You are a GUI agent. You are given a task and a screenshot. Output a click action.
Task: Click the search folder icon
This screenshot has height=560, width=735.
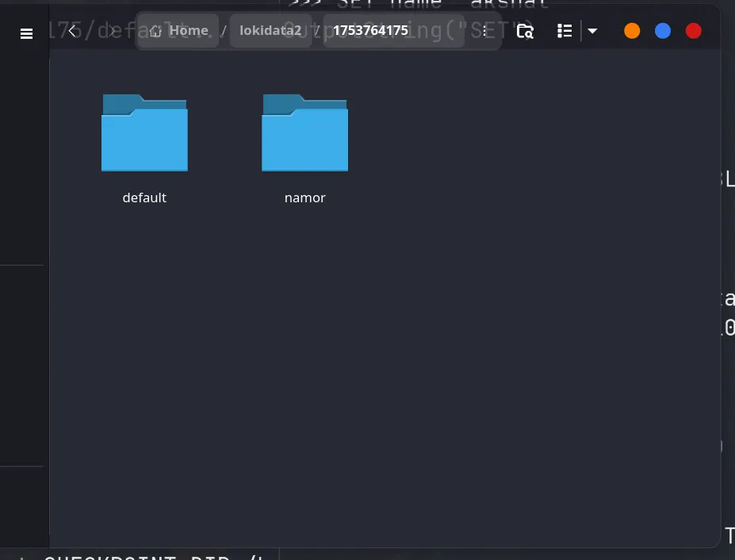[x=525, y=32]
